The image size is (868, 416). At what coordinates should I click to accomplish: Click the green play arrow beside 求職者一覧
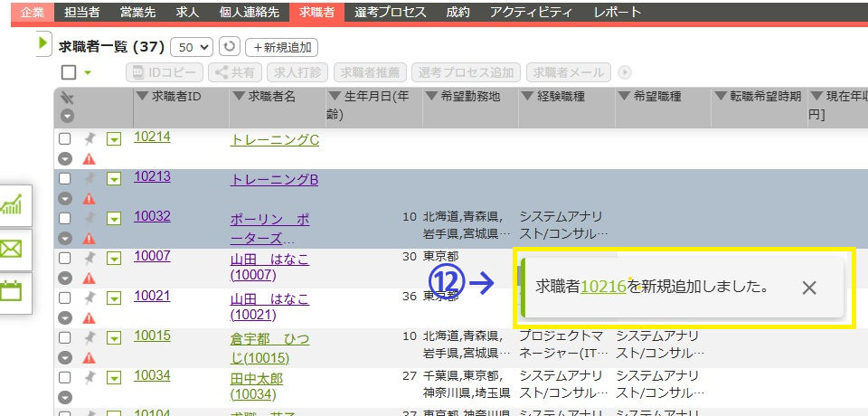click(x=43, y=43)
